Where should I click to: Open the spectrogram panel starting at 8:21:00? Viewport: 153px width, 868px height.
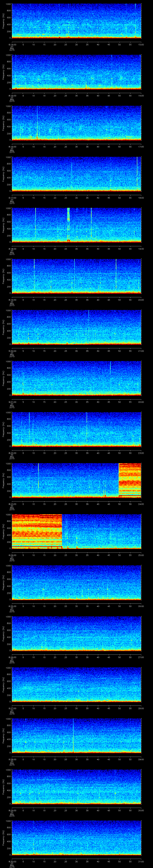[76, 378]
